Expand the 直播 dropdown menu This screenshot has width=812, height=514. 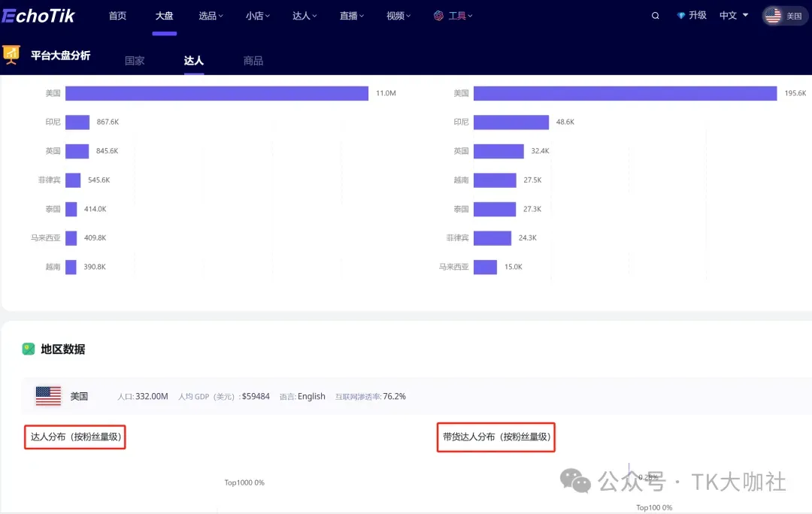[352, 16]
